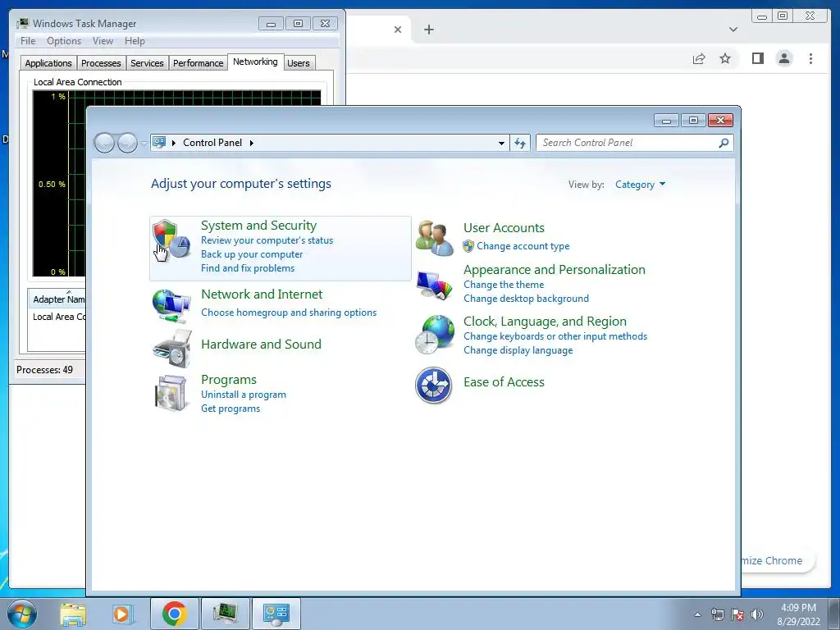
Task: Switch to Task Manager taskbar button
Action: click(x=225, y=614)
